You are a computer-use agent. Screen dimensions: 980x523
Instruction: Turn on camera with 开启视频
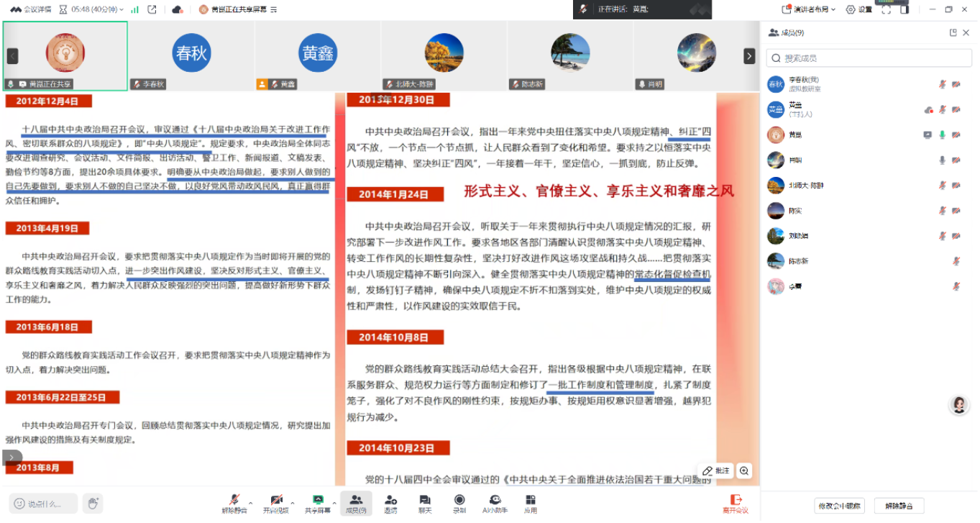tap(275, 503)
